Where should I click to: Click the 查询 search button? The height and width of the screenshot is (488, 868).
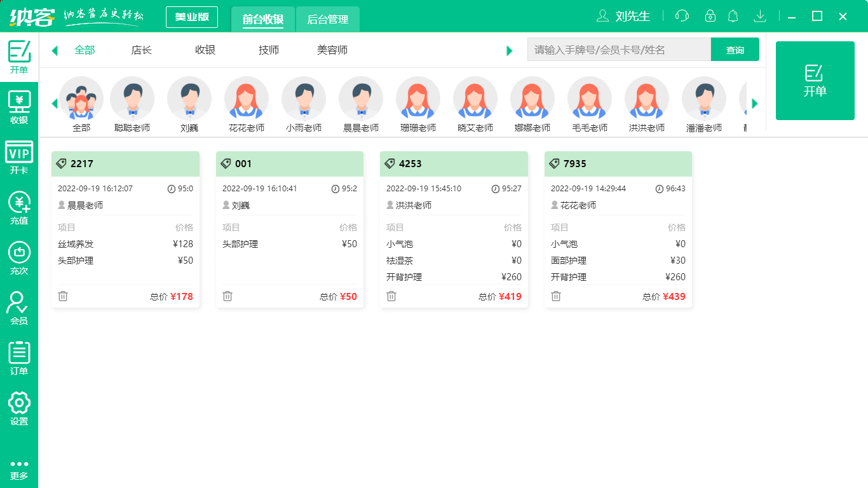[735, 49]
